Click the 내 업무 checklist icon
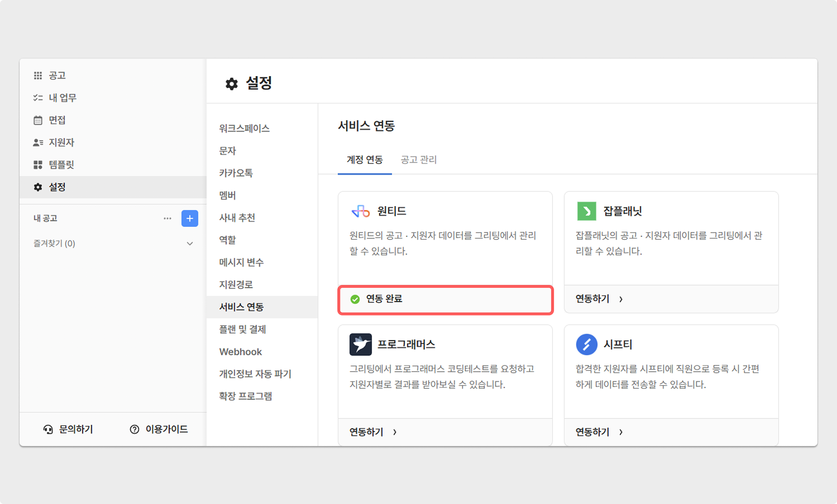837x504 pixels. (x=38, y=98)
